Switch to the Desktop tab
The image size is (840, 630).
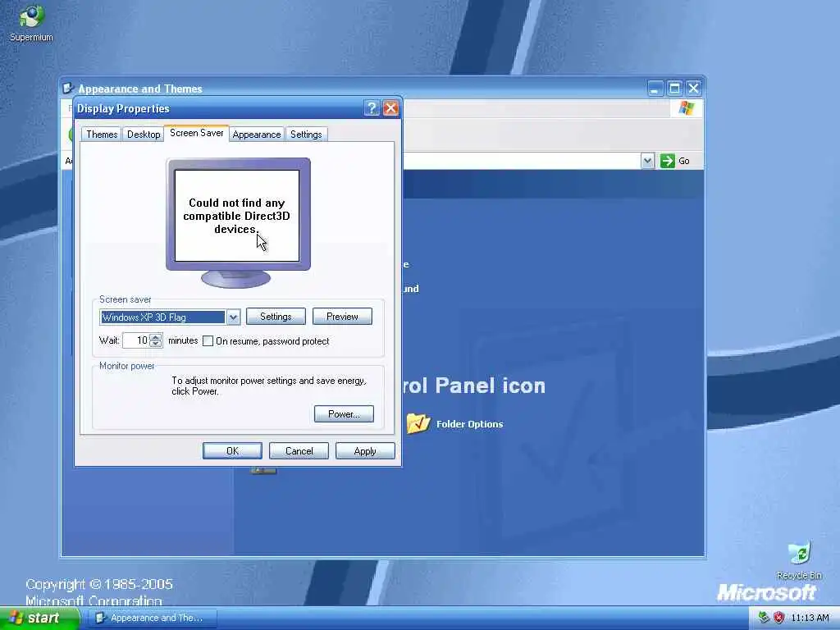tap(144, 135)
